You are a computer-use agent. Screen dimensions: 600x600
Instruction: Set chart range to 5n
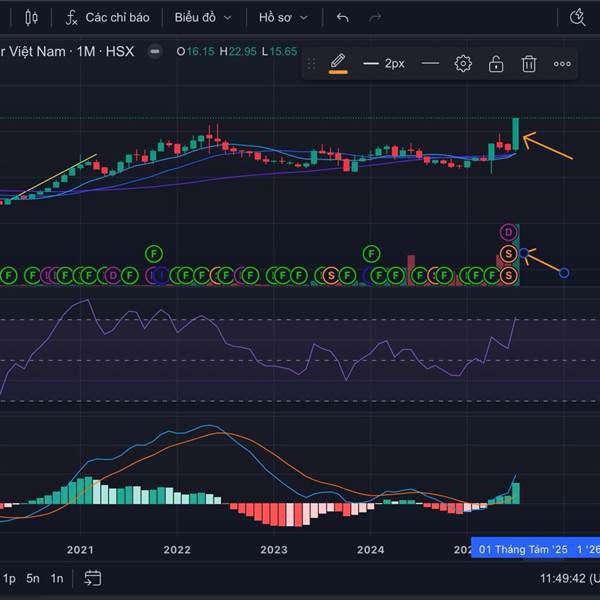(x=33, y=578)
